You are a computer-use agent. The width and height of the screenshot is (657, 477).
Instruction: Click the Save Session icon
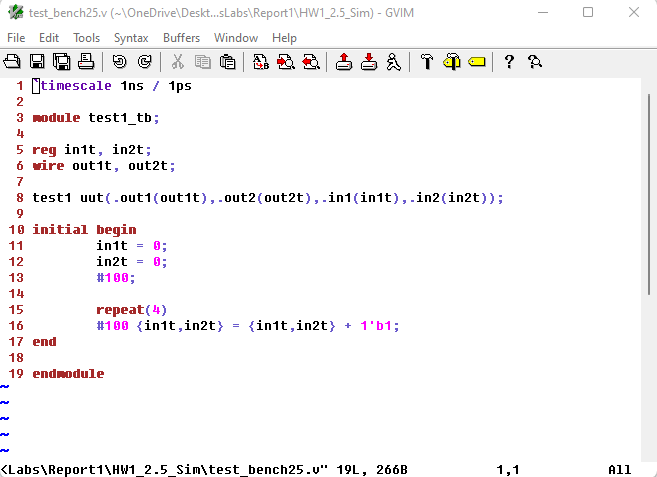tap(368, 62)
